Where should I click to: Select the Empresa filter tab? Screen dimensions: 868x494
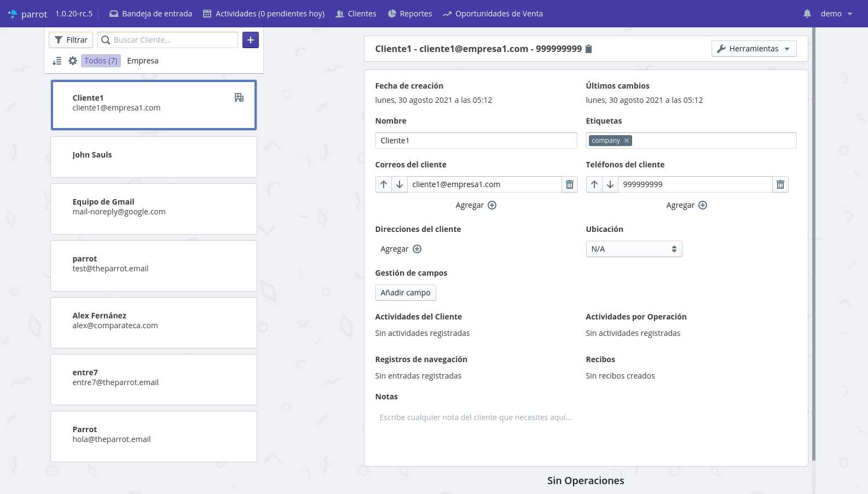(x=143, y=61)
